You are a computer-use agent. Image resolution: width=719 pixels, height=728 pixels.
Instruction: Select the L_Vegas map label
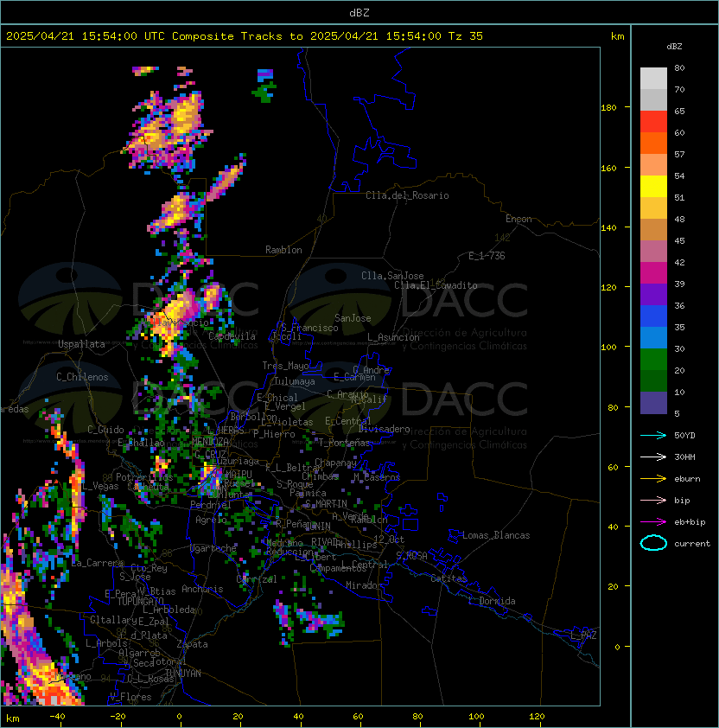pos(100,486)
